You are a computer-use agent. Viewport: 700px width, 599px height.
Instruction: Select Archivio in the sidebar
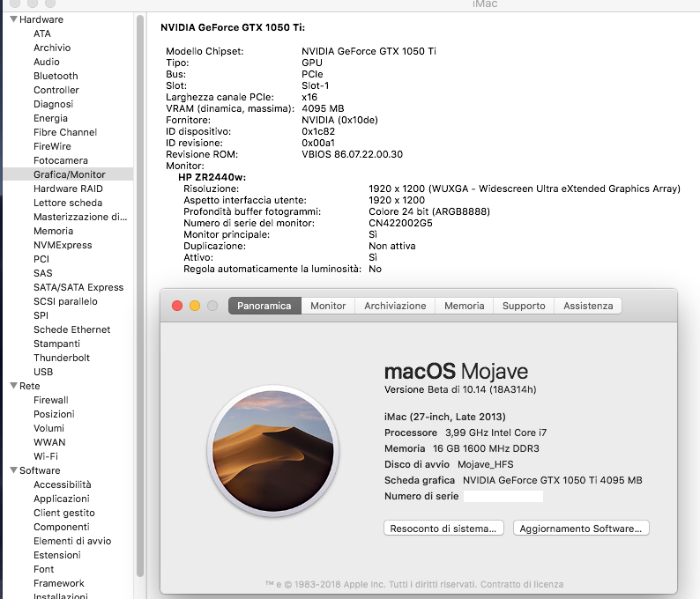pos(52,48)
